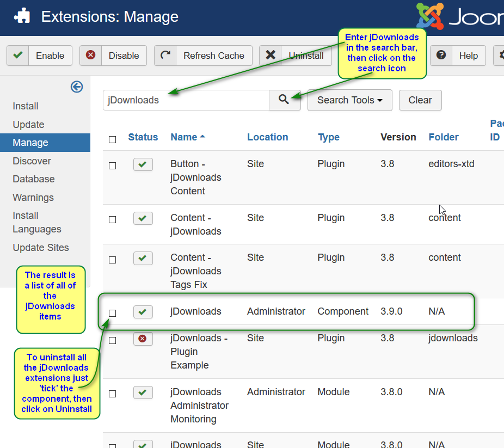Tick the jDownloads component checkbox

(112, 313)
